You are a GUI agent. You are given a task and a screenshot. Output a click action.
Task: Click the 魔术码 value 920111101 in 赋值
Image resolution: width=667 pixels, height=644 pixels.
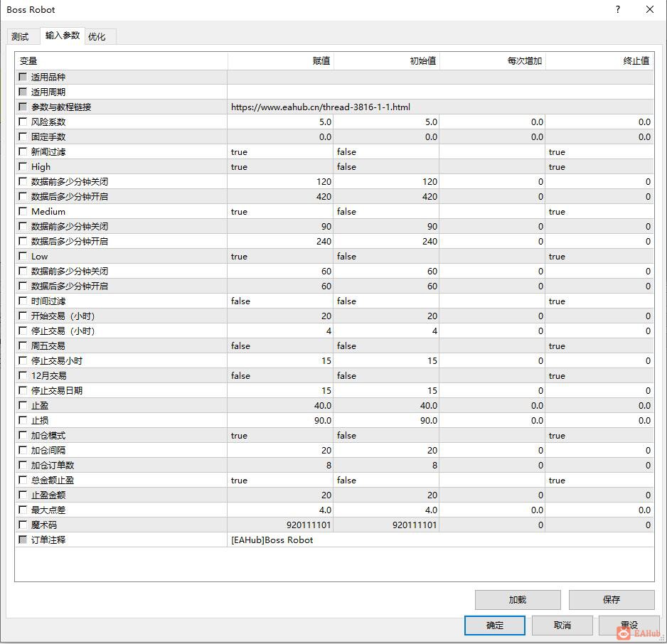point(309,525)
